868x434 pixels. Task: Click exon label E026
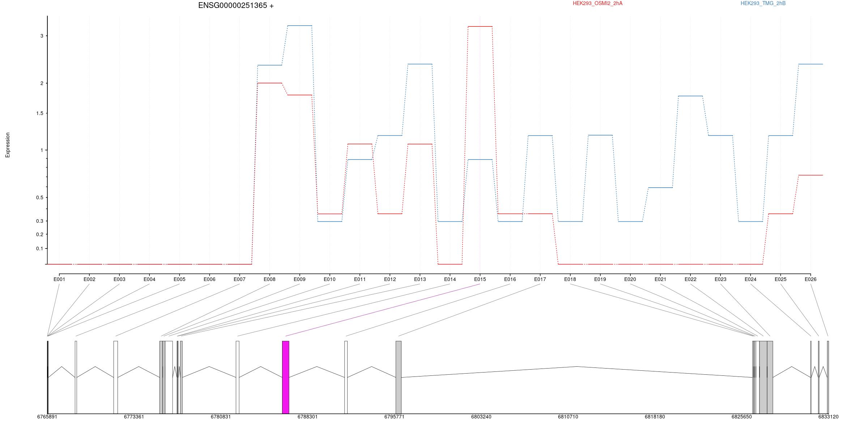point(810,279)
